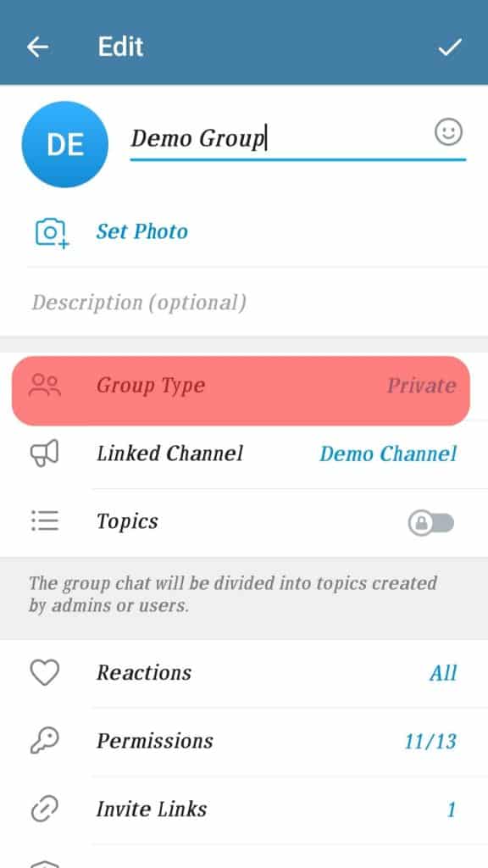488x868 pixels.
Task: Click the list icon next to Topics
Action: point(45,520)
